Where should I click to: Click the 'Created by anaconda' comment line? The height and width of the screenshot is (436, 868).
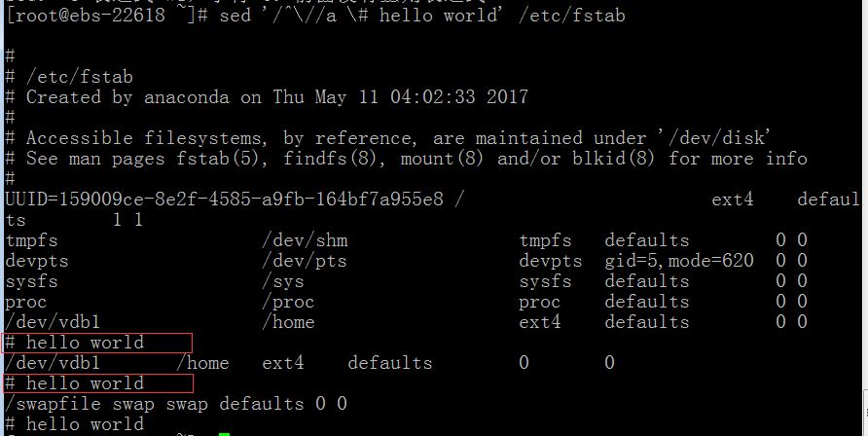(267, 97)
